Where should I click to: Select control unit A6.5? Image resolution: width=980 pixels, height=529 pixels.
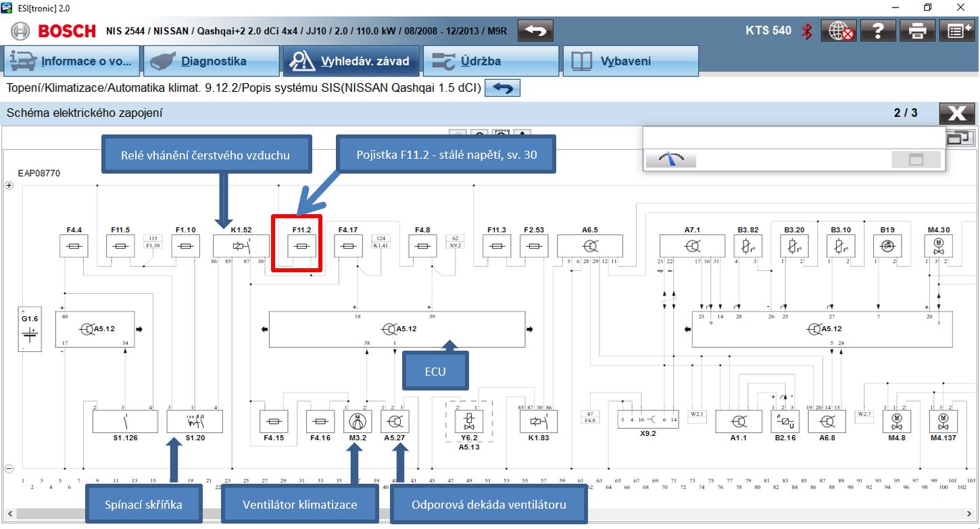point(590,247)
